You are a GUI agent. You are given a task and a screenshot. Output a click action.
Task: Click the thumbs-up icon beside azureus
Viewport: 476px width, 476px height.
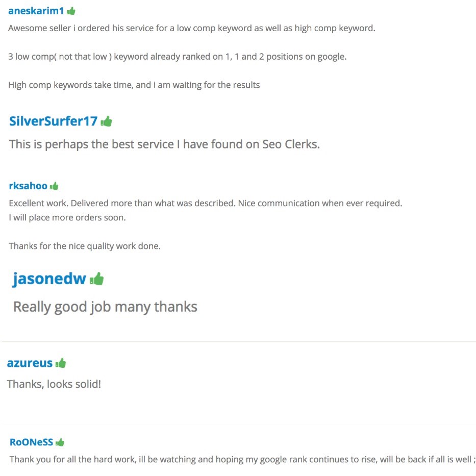click(61, 363)
